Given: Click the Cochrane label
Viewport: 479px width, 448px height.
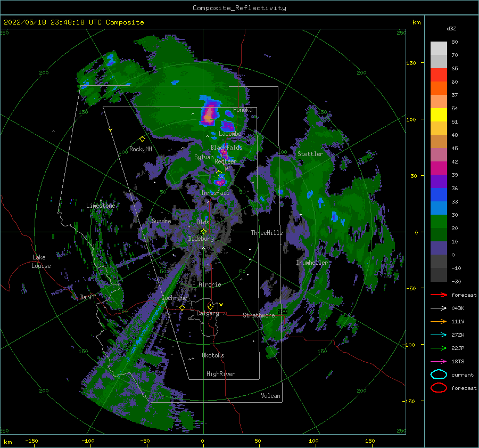Looking at the screenshot, I should pyautogui.click(x=174, y=298).
